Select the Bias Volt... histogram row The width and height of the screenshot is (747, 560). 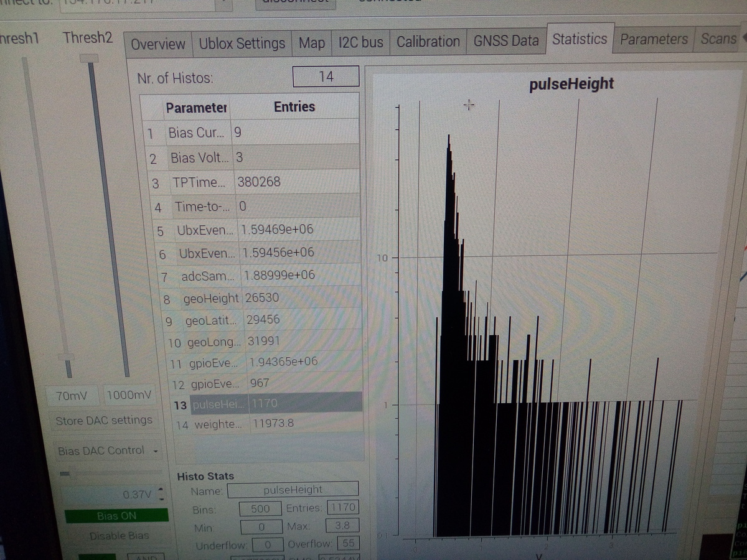point(253,157)
